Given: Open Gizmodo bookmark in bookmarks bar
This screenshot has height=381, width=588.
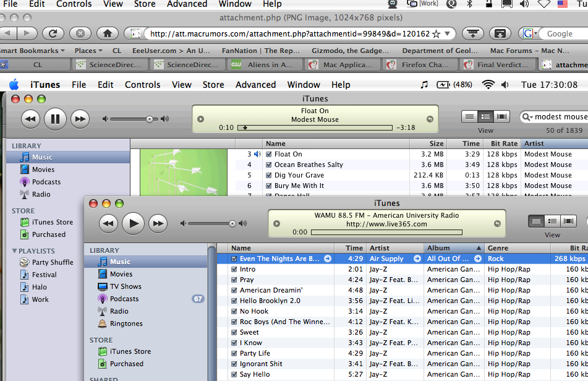Looking at the screenshot, I should coord(350,51).
